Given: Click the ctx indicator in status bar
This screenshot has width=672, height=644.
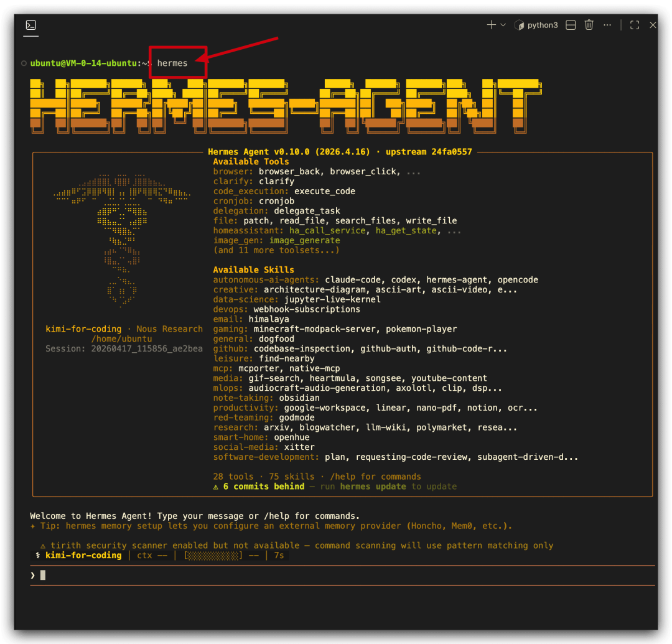Looking at the screenshot, I should [152, 556].
